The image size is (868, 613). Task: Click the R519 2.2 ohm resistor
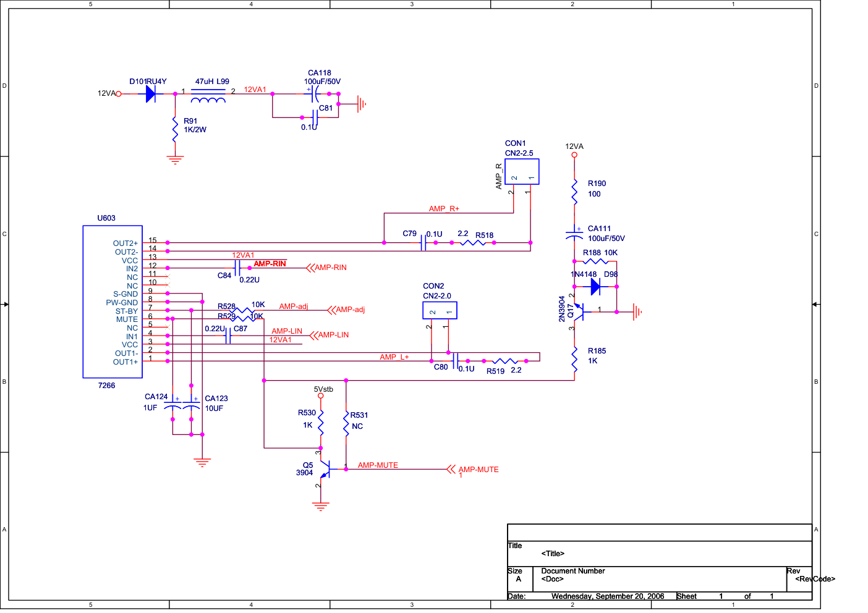pos(504,361)
